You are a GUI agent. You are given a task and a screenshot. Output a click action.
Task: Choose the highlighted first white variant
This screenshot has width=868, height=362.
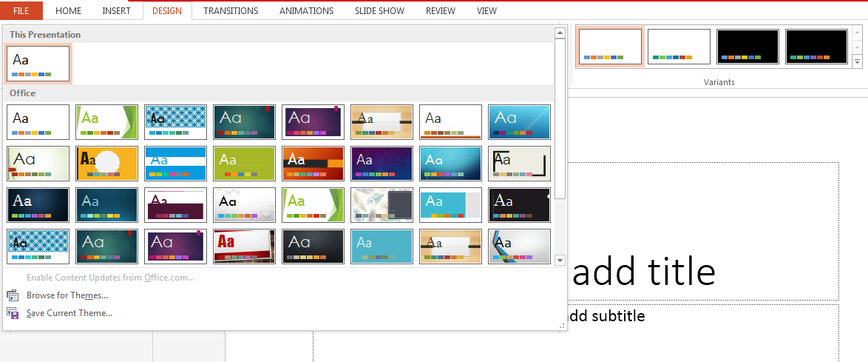[x=610, y=47]
